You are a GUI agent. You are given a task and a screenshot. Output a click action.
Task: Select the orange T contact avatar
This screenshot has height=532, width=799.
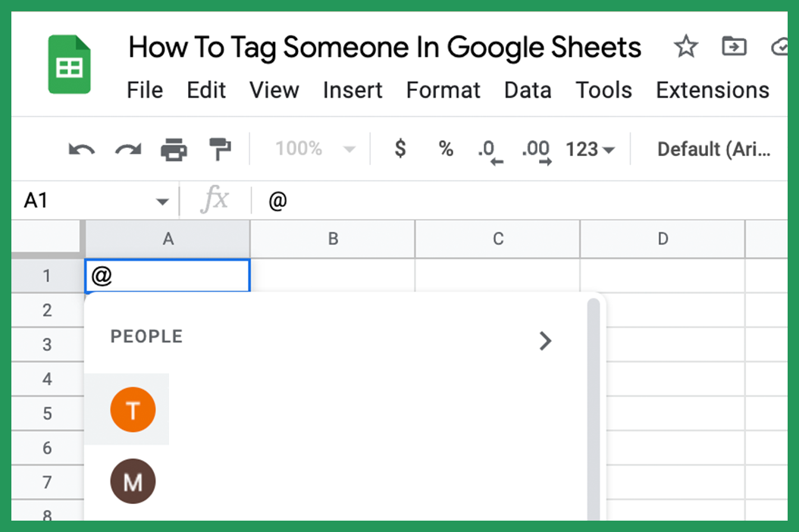click(133, 409)
